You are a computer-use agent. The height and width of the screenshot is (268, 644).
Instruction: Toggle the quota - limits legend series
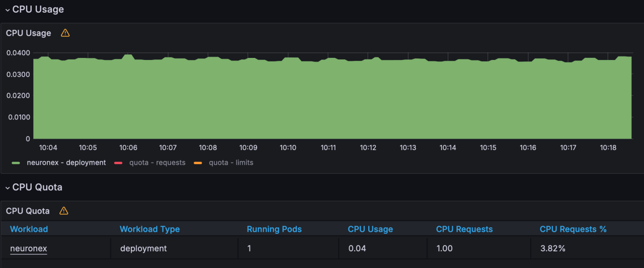click(231, 163)
